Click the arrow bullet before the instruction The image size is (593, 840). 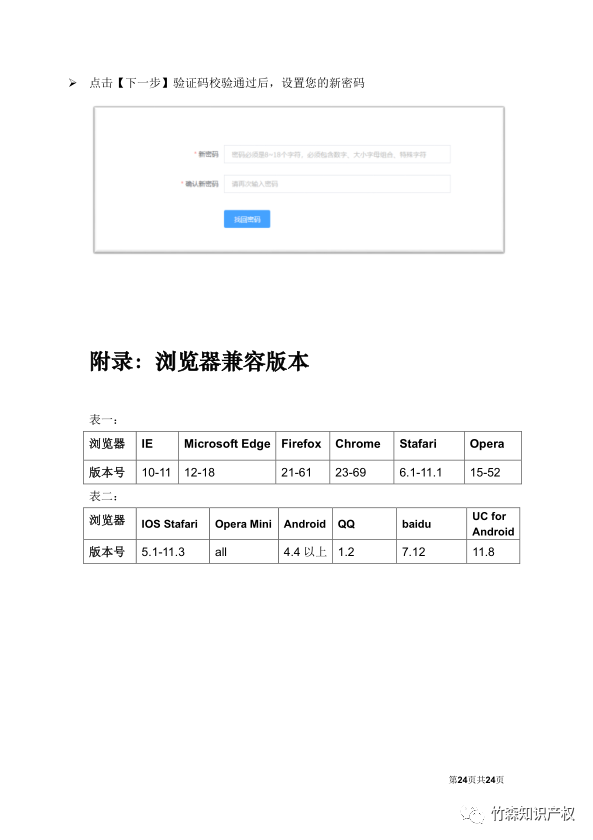tap(72, 83)
